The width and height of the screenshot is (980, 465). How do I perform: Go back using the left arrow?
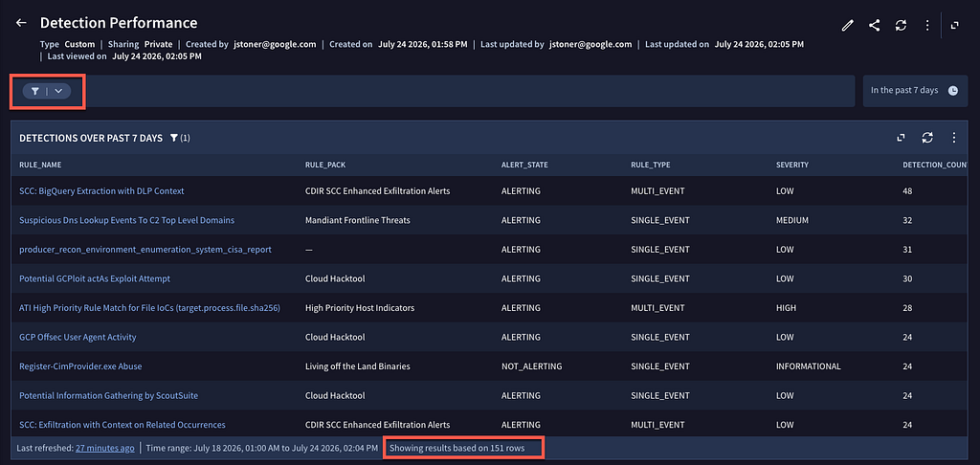(21, 23)
